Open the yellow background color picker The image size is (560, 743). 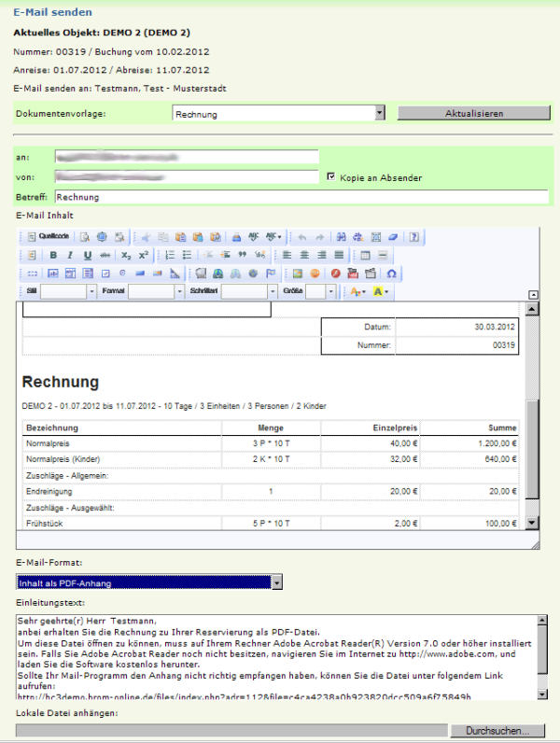[381, 291]
